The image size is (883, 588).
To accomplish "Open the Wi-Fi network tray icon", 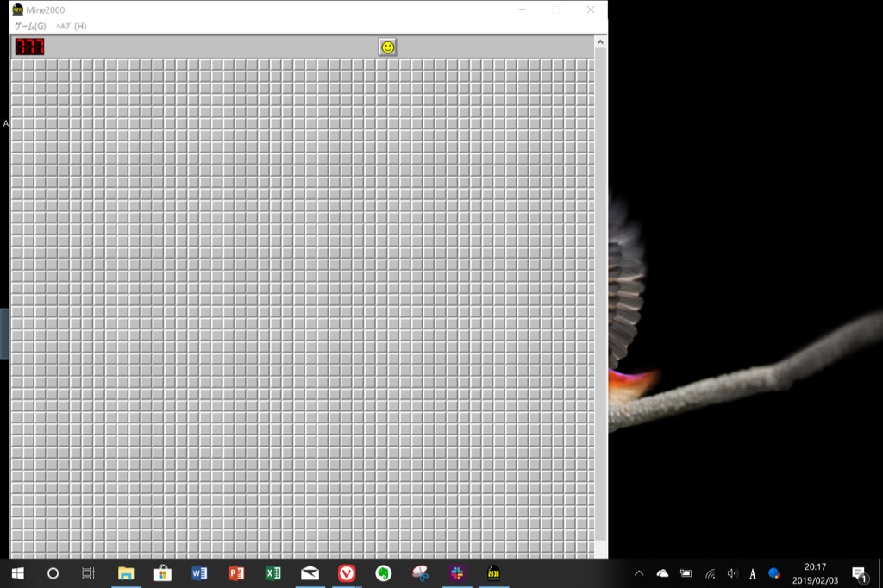I will click(711, 574).
